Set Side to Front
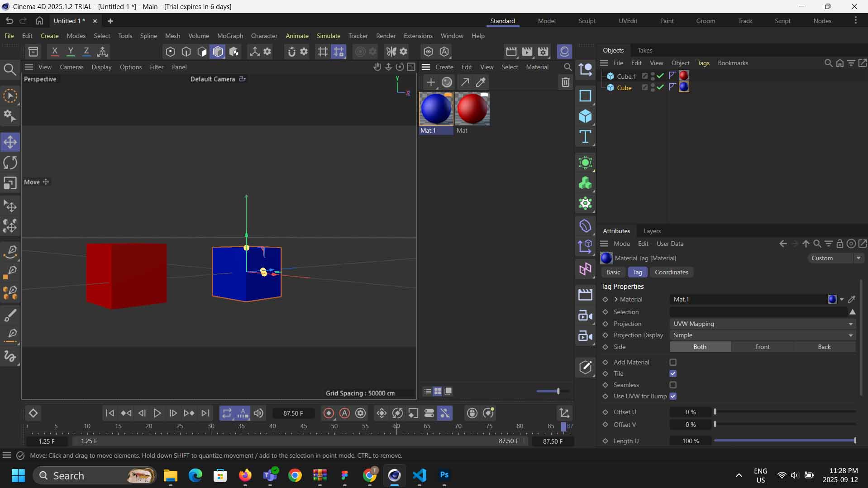868x488 pixels. pos(762,347)
